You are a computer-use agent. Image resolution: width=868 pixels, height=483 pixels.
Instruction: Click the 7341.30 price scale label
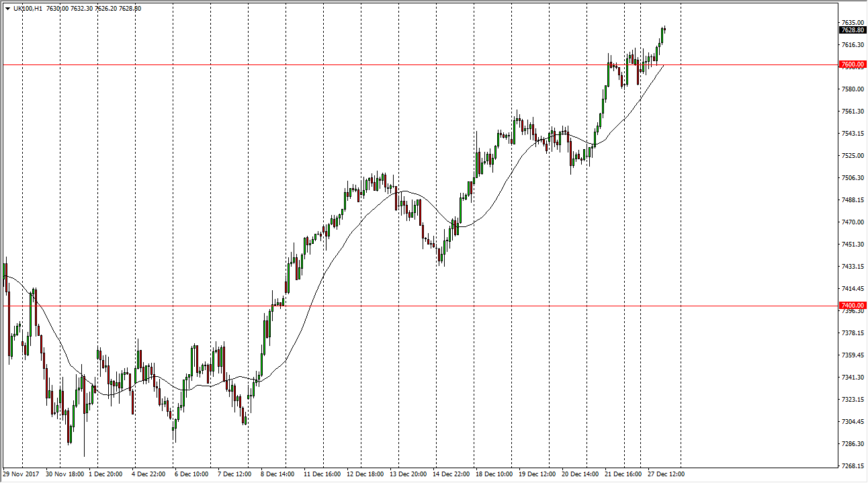[x=851, y=378]
